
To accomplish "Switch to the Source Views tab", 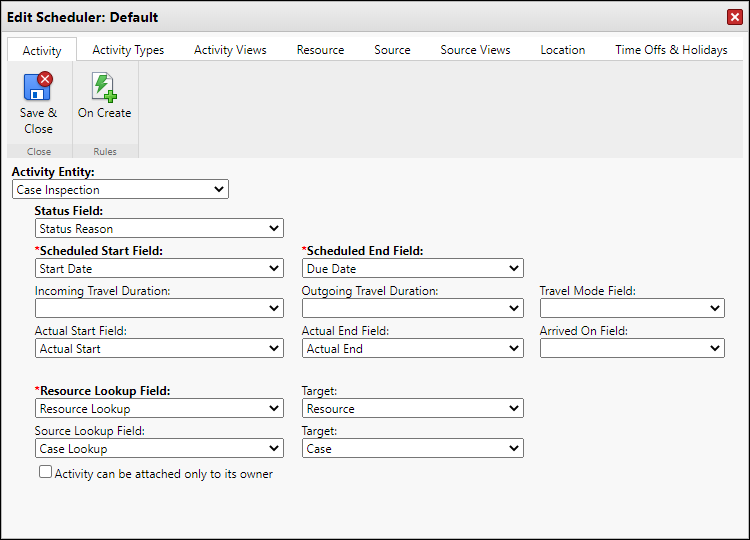I will pyautogui.click(x=475, y=50).
